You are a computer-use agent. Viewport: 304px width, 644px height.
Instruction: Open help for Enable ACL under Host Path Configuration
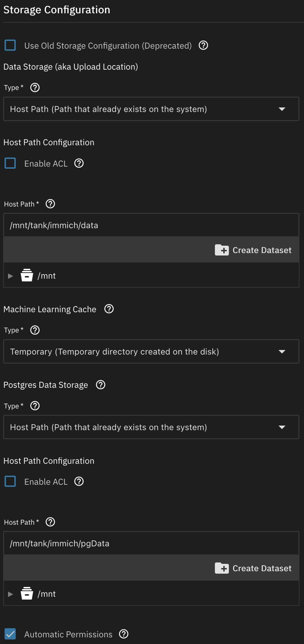coord(79,163)
